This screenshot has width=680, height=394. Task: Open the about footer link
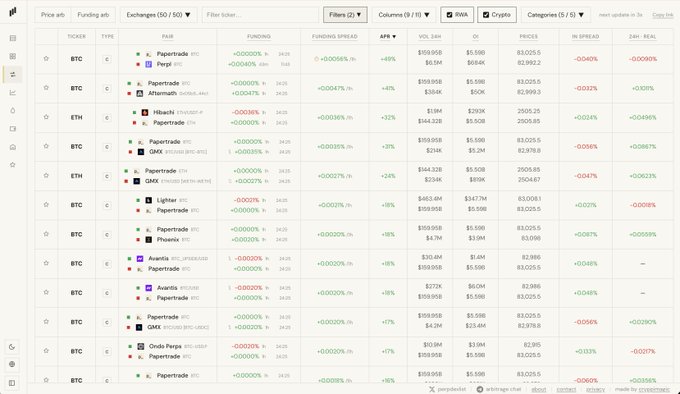(539, 389)
